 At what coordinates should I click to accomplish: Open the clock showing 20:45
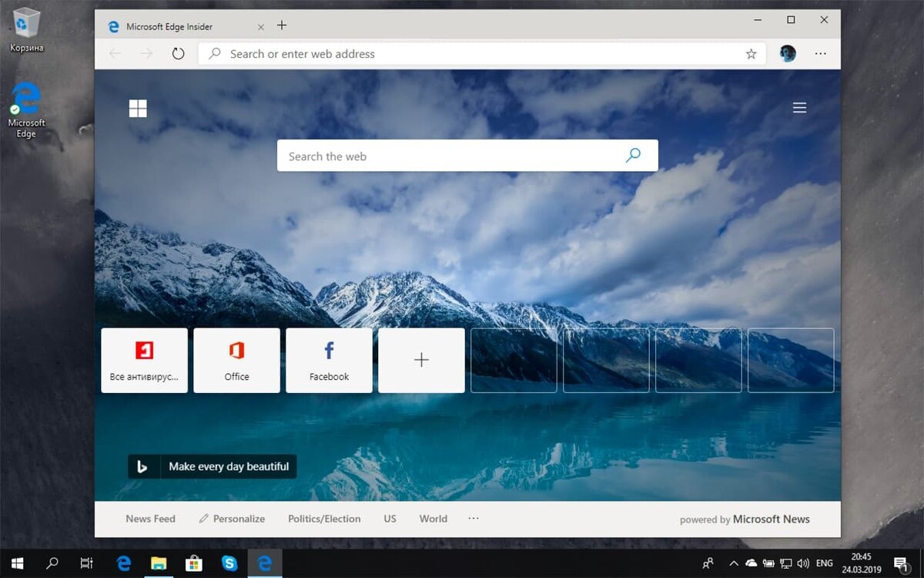[x=862, y=563]
